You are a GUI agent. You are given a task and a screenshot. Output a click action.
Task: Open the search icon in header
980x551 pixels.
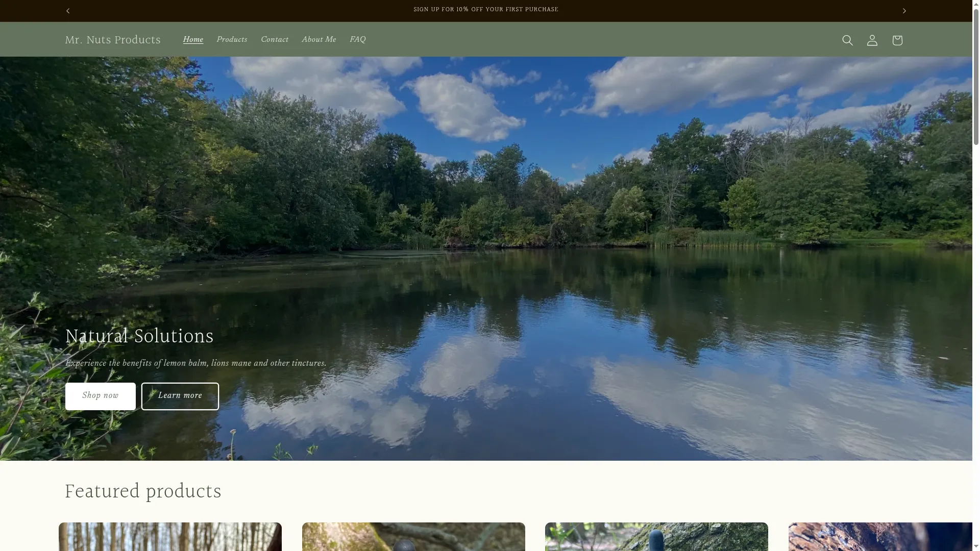tap(847, 40)
